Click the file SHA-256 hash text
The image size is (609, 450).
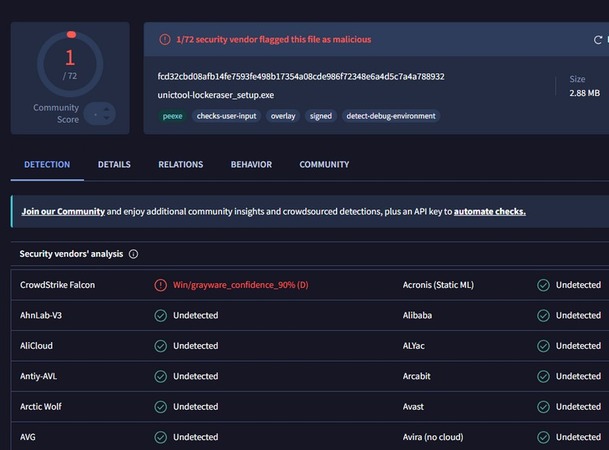tap(301, 76)
